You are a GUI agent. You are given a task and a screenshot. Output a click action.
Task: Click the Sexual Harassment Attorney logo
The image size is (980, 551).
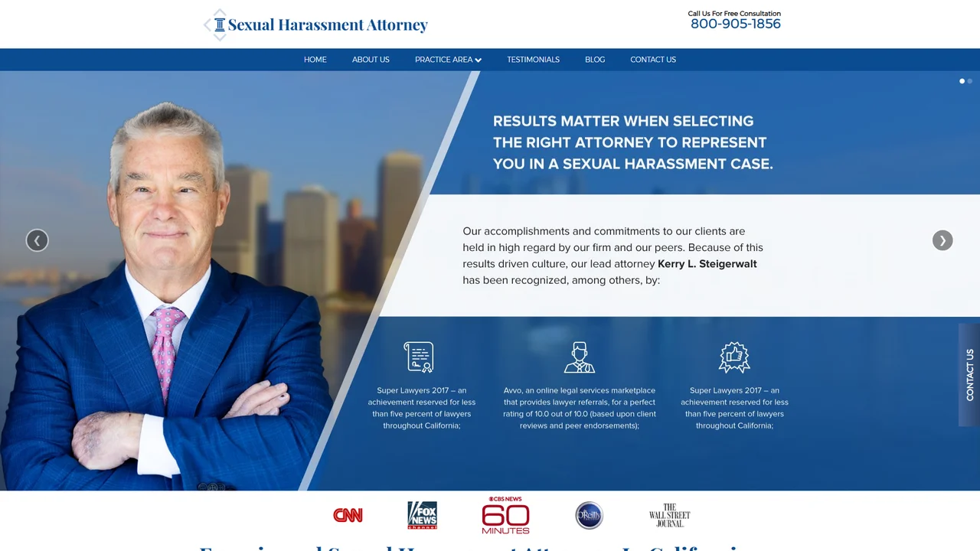pyautogui.click(x=315, y=24)
